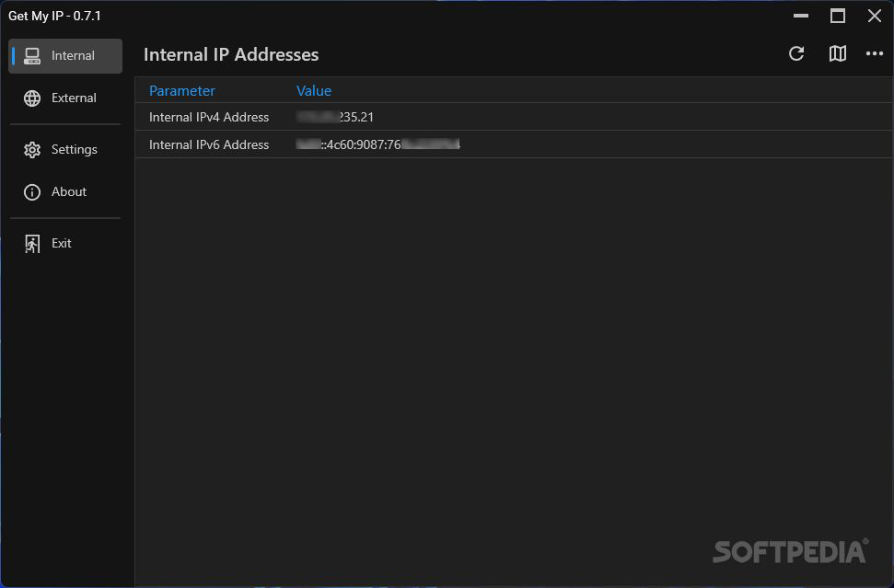The height and width of the screenshot is (588, 894).
Task: Maximize the Get My IP window
Action: coord(838,16)
